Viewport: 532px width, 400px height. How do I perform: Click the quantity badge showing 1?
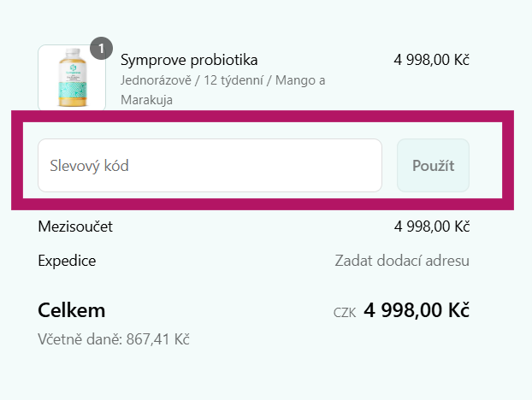point(101,49)
